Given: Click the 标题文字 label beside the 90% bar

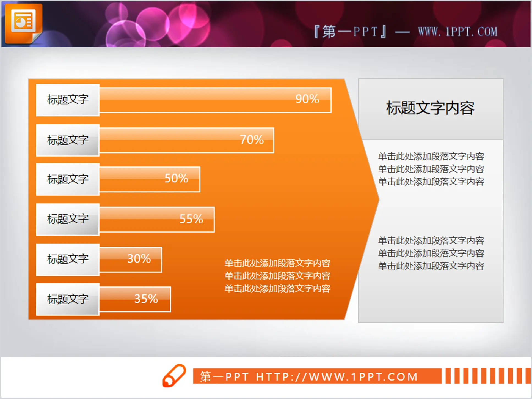Looking at the screenshot, I should (68, 100).
